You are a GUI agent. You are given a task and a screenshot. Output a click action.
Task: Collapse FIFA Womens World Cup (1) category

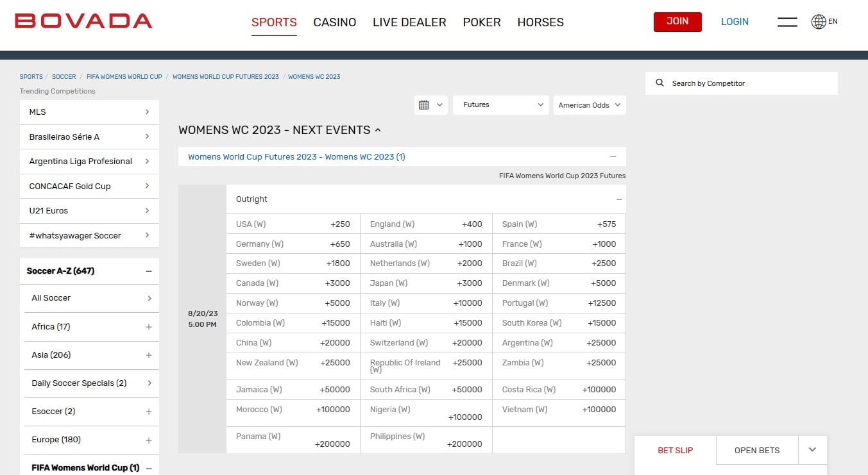(x=149, y=468)
